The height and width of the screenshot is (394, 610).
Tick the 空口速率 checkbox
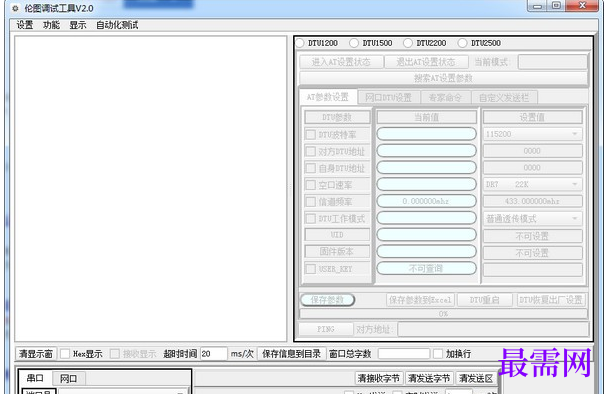tap(310, 185)
